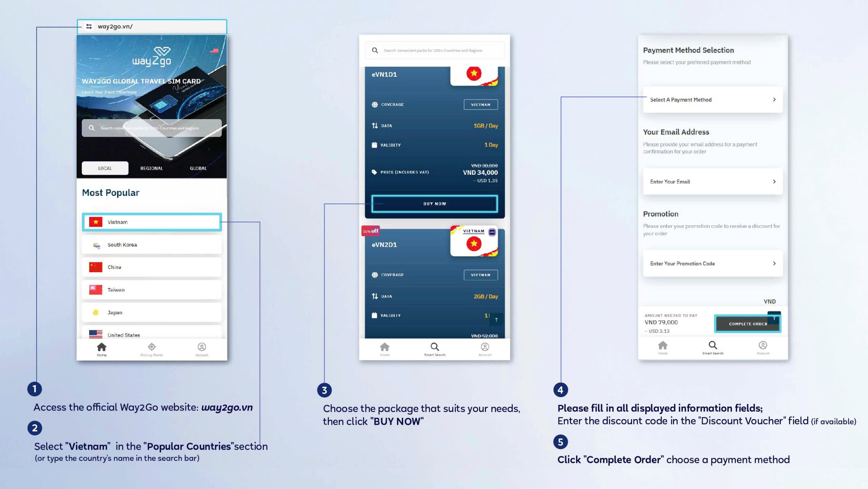The height and width of the screenshot is (489, 868).
Task: Tap the Account icon on payment screen
Action: click(x=762, y=347)
